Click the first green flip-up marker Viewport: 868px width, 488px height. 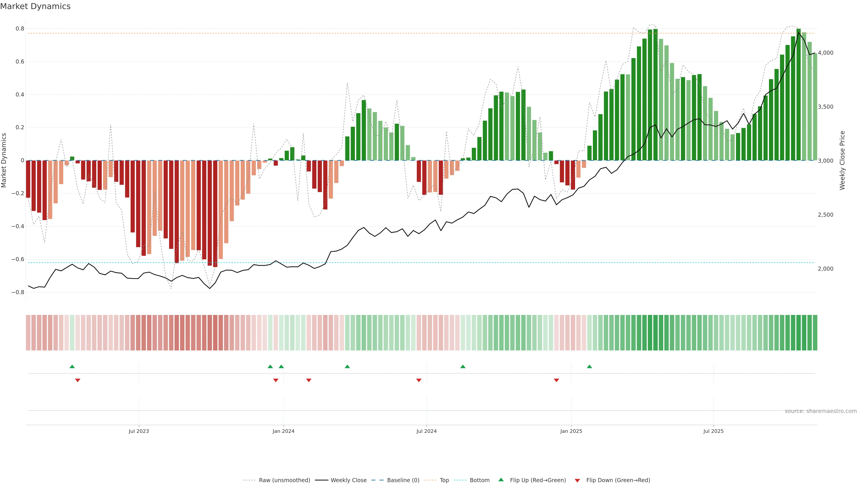coord(72,366)
